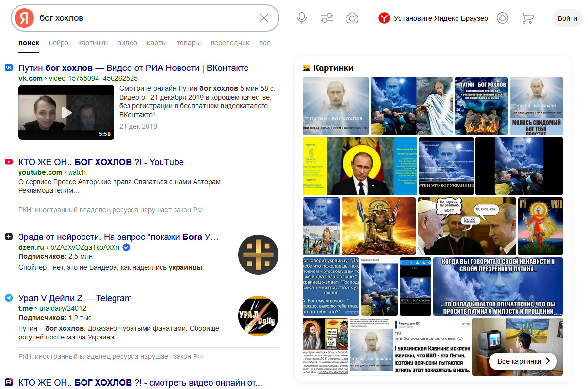Image resolution: width=588 pixels, height=389 pixels.
Task: Open the все tab
Action: point(265,43)
